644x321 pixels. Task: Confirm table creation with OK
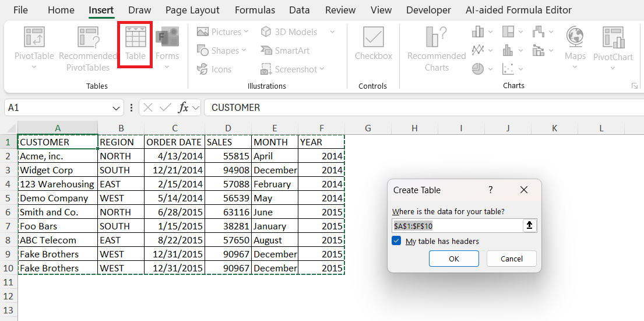pyautogui.click(x=454, y=259)
